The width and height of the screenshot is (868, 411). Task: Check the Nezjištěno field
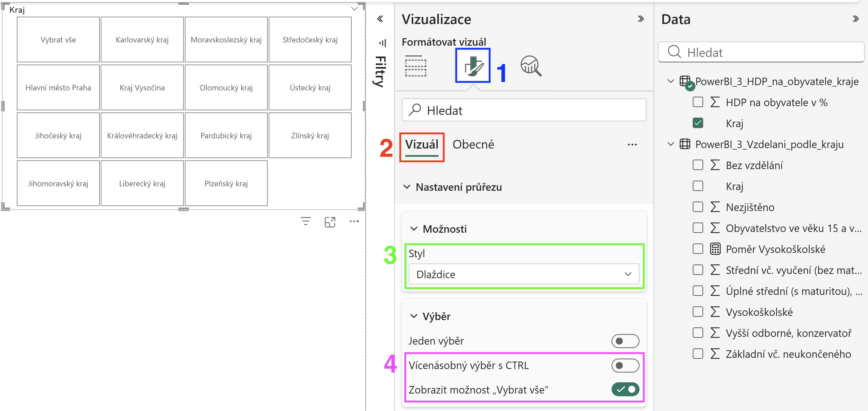pyautogui.click(x=698, y=207)
